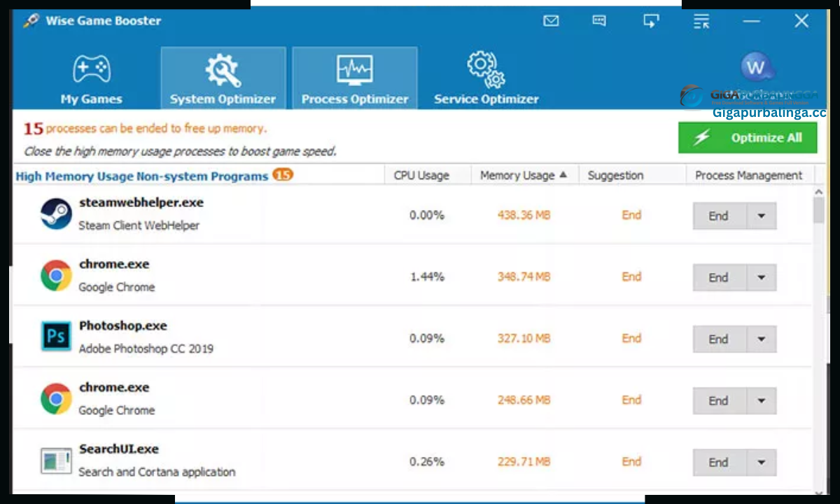Click the End suggestion for Photoshop.exe

[631, 339]
